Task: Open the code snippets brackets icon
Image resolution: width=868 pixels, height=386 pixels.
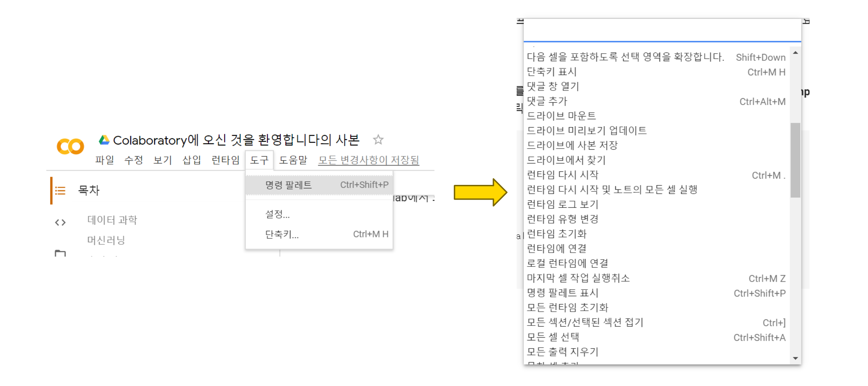Action: 60,222
